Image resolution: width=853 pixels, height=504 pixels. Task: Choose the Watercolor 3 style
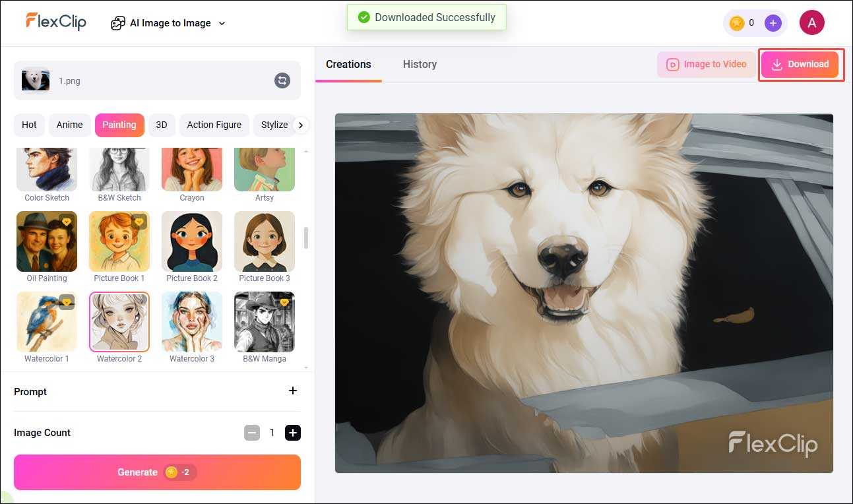[x=192, y=322]
